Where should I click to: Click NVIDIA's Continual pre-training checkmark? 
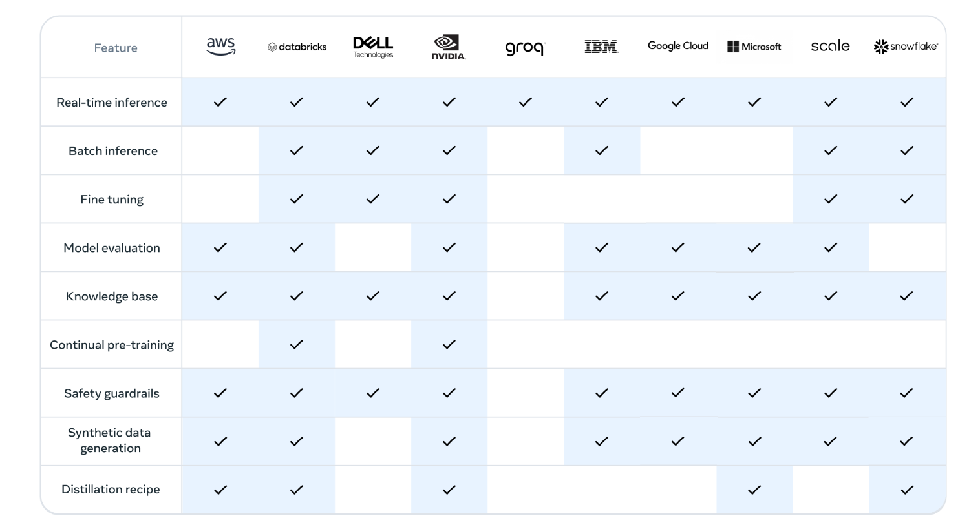coord(449,345)
